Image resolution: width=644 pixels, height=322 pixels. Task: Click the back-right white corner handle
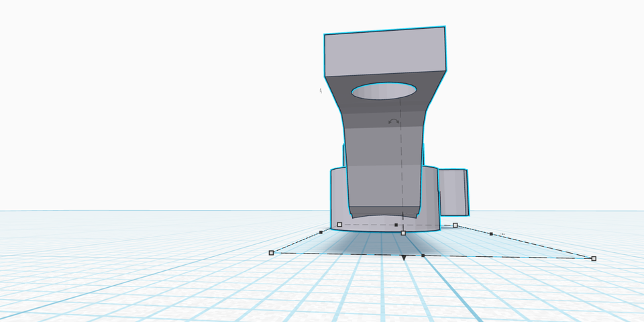pyautogui.click(x=455, y=225)
